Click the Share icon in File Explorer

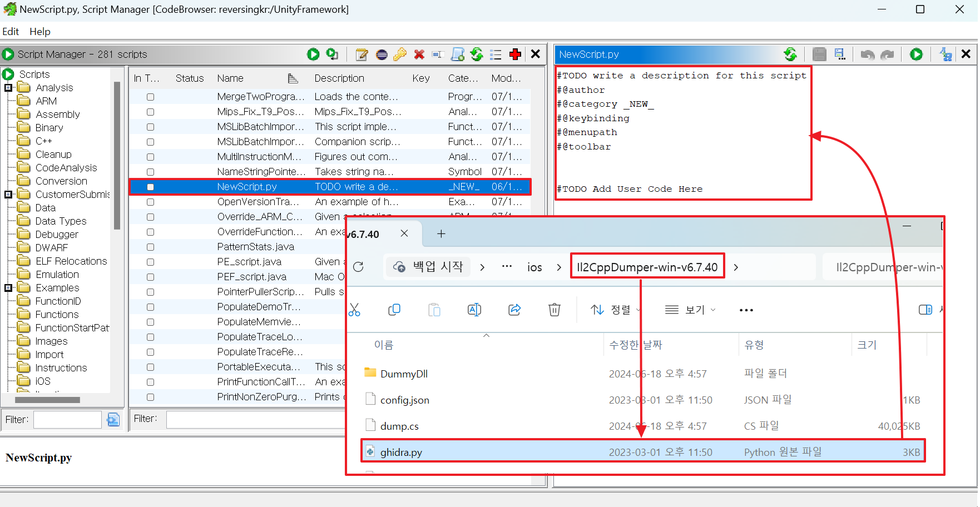[x=514, y=310]
